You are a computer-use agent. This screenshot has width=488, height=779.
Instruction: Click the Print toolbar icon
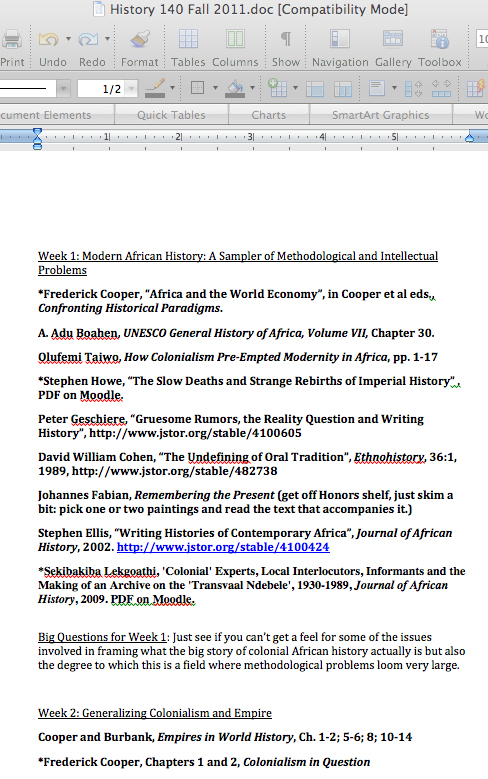[x=11, y=39]
